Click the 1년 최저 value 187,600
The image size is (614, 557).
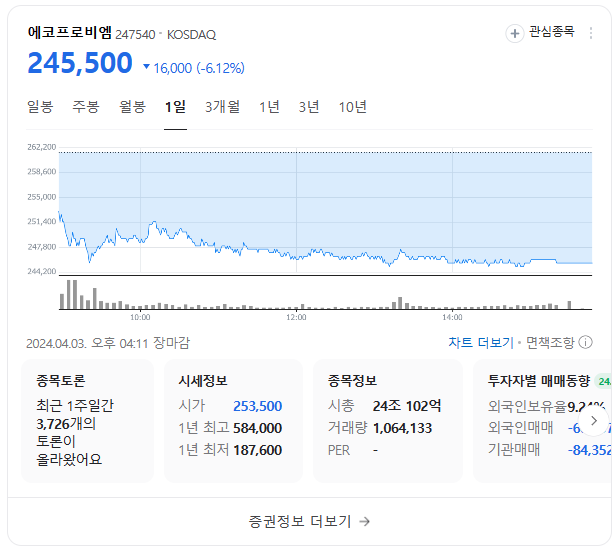coord(257,450)
